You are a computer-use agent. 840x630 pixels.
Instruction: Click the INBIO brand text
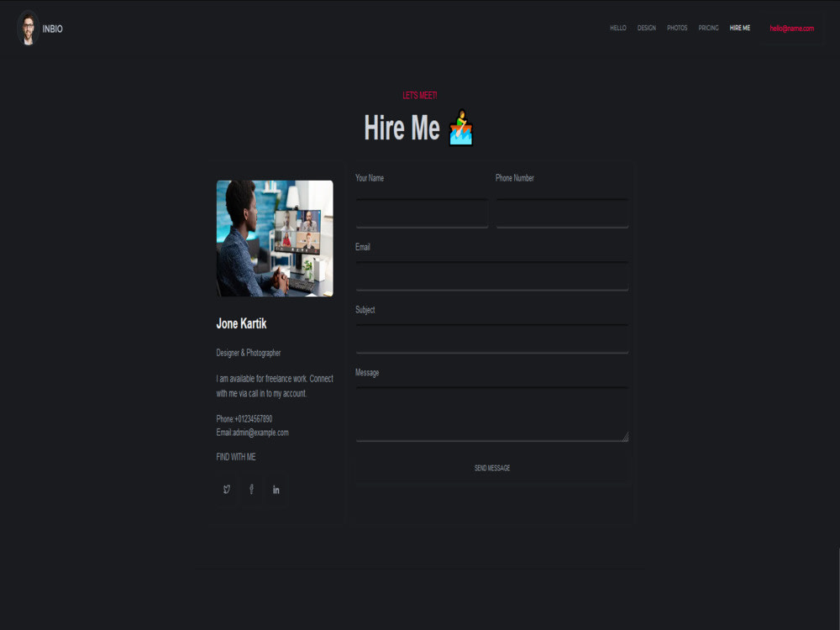[x=52, y=29]
